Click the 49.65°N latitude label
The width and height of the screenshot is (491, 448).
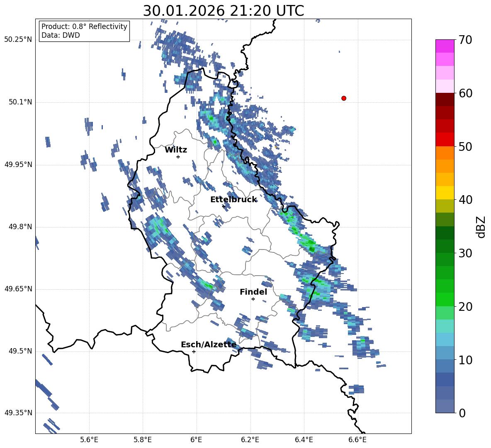[x=18, y=289]
